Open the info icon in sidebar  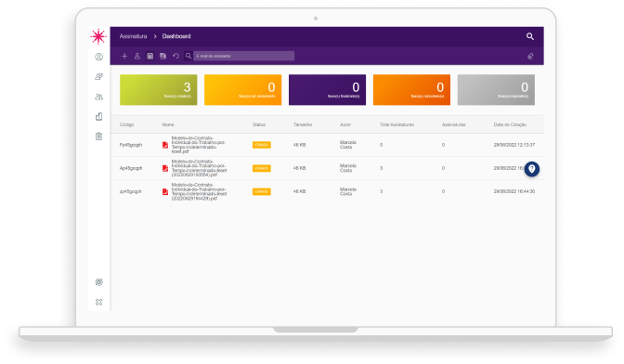click(98, 57)
